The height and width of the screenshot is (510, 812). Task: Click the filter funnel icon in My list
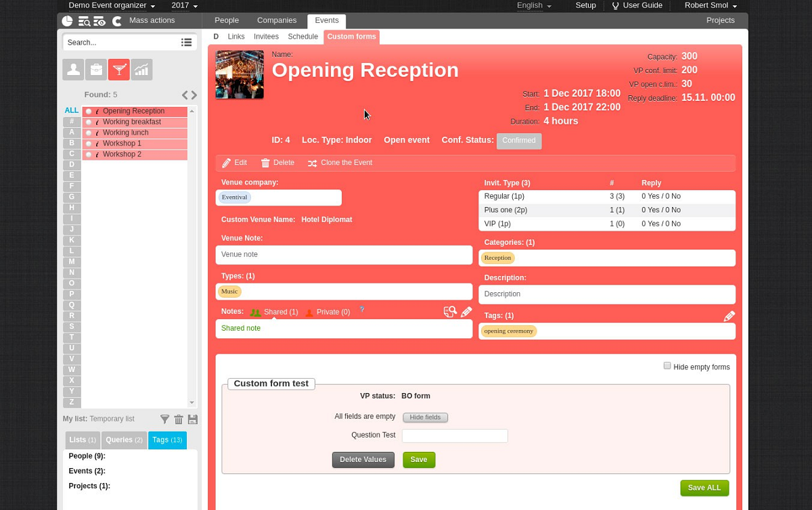(164, 419)
